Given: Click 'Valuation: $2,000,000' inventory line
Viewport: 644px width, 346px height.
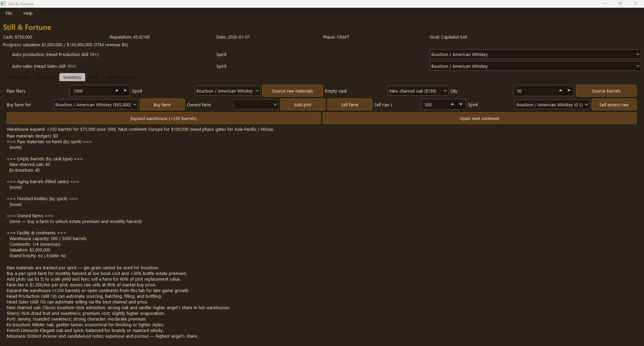Looking at the screenshot, I should [x=30, y=250].
